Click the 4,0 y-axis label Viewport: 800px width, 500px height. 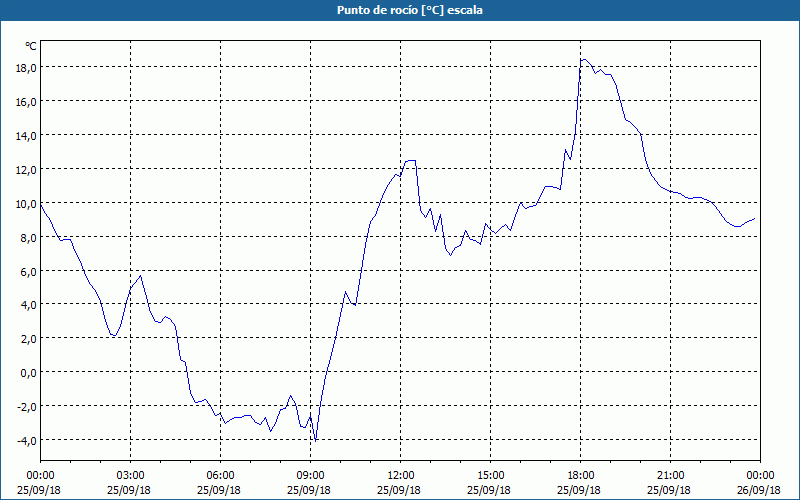point(28,305)
